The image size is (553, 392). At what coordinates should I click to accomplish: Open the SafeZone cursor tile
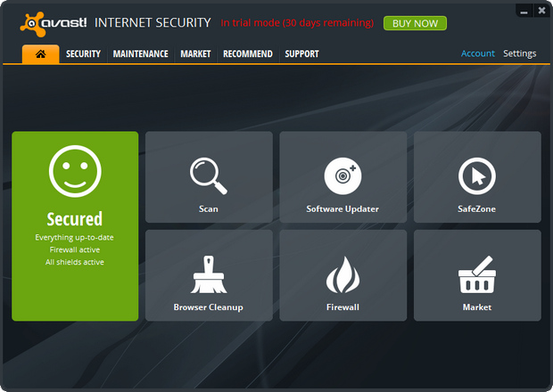coord(477,177)
